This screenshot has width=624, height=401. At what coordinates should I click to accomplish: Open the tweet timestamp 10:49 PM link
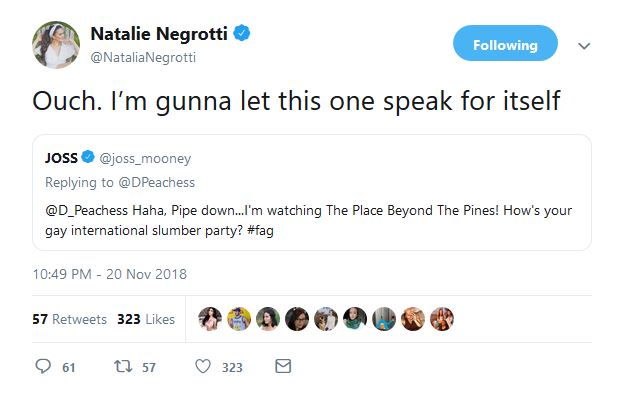pyautogui.click(x=110, y=274)
